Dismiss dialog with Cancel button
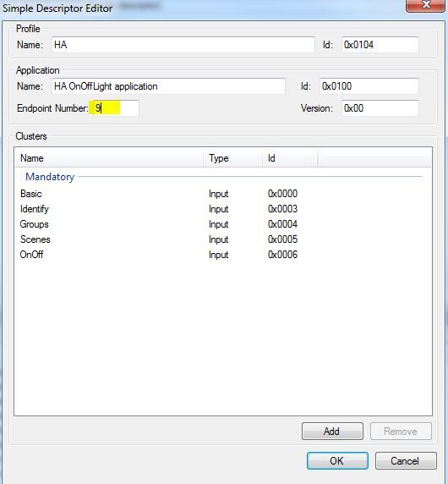 (x=406, y=461)
